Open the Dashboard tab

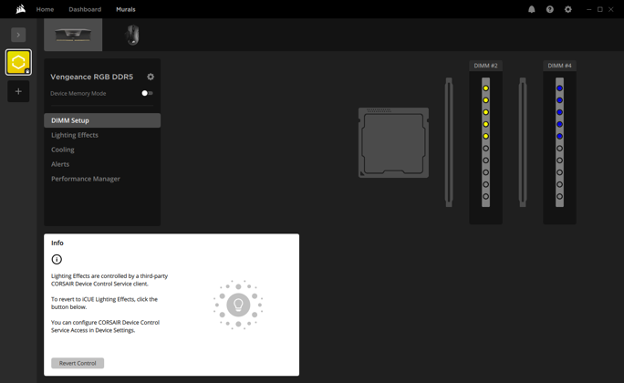pyautogui.click(x=85, y=9)
